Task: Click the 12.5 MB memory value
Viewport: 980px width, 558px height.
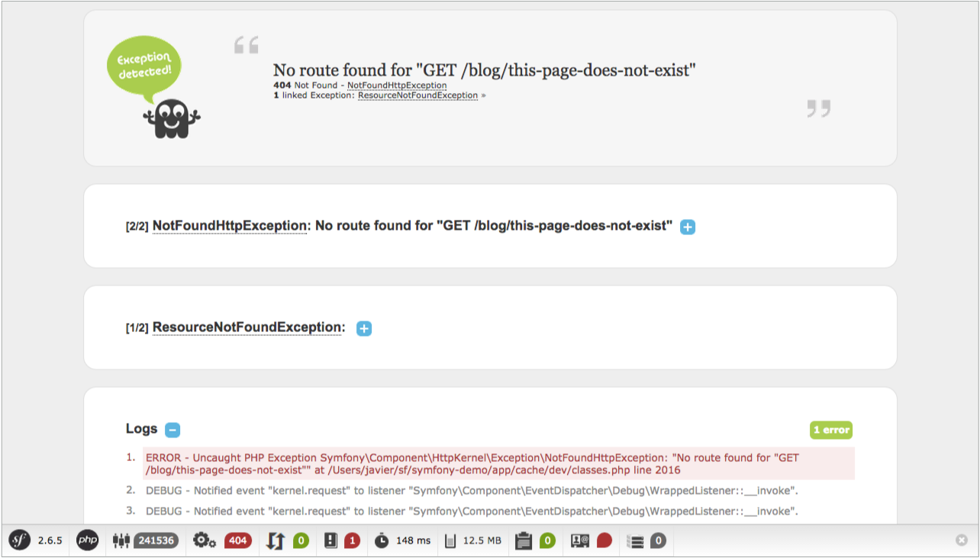Action: click(x=482, y=540)
